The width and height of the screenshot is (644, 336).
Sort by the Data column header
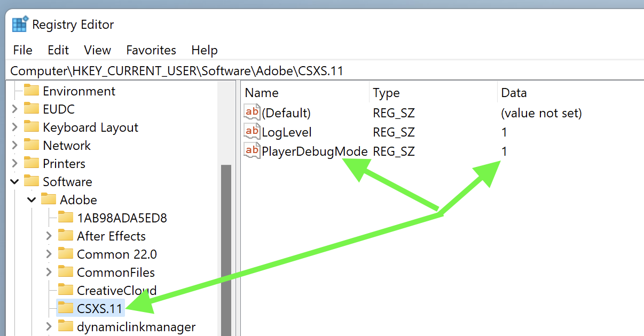(570, 93)
